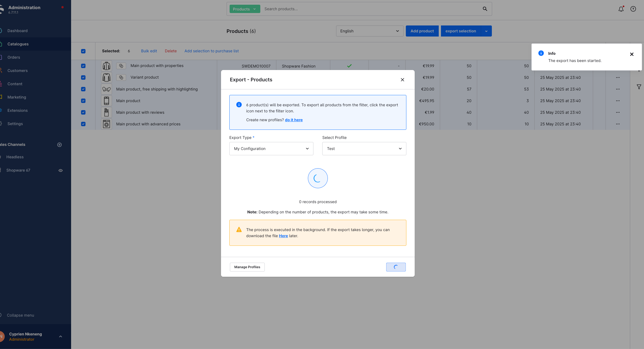Click the search magnifier icon
644x349 pixels.
(x=485, y=9)
